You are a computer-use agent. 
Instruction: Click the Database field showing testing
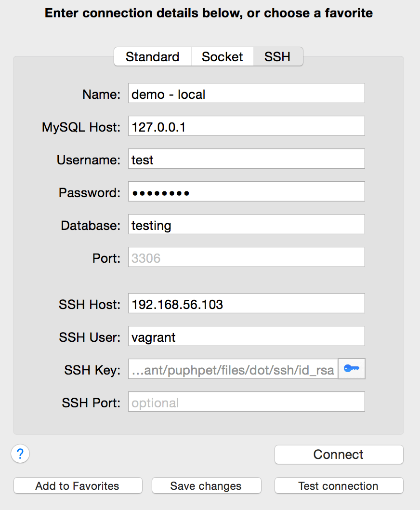point(246,224)
